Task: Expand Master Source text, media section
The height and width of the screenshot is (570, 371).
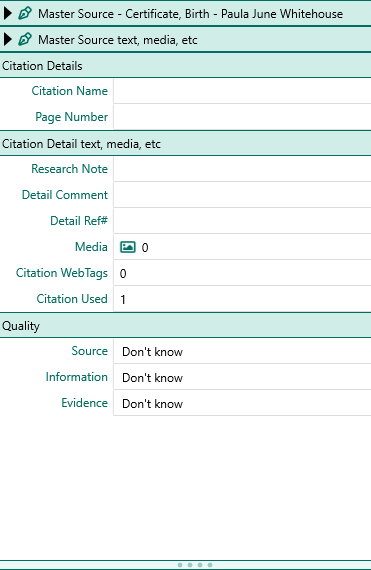Action: pos(8,39)
